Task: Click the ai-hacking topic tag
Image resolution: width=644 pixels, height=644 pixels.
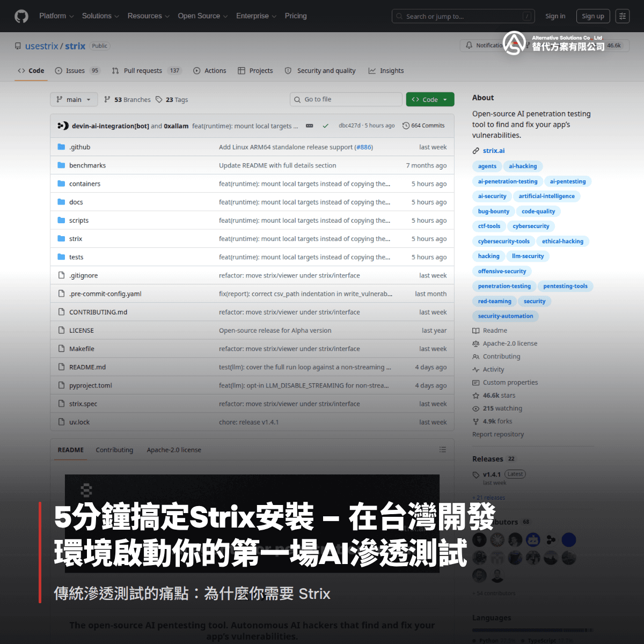Action: (523, 166)
